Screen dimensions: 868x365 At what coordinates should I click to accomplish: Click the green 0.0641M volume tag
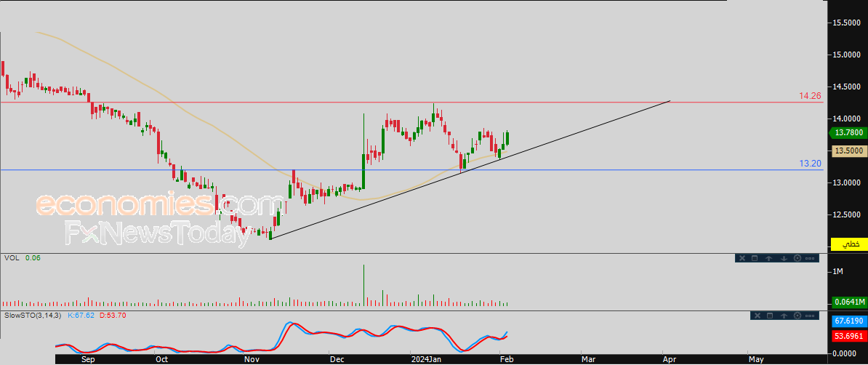[x=848, y=302]
